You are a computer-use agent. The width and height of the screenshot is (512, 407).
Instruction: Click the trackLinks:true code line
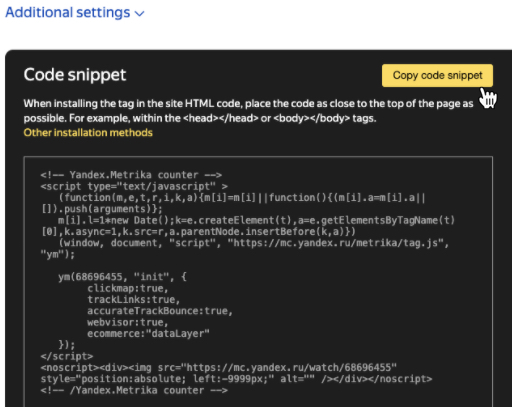coord(133,299)
